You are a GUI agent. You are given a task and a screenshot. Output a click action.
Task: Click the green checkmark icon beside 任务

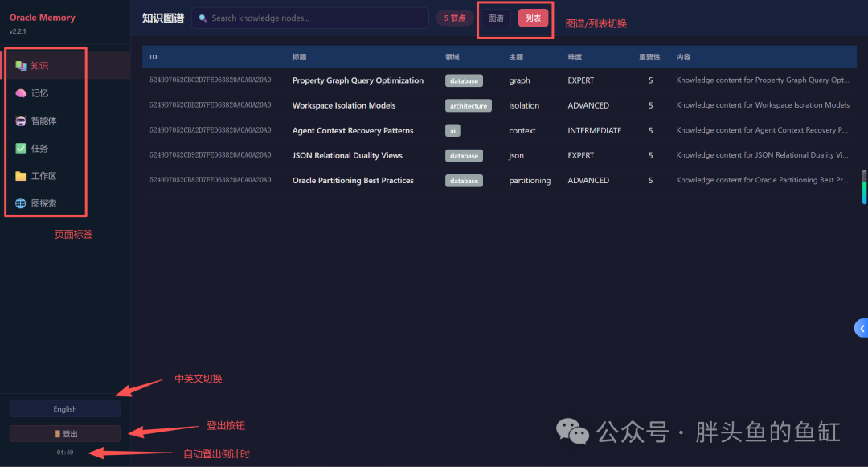pyautogui.click(x=20, y=148)
